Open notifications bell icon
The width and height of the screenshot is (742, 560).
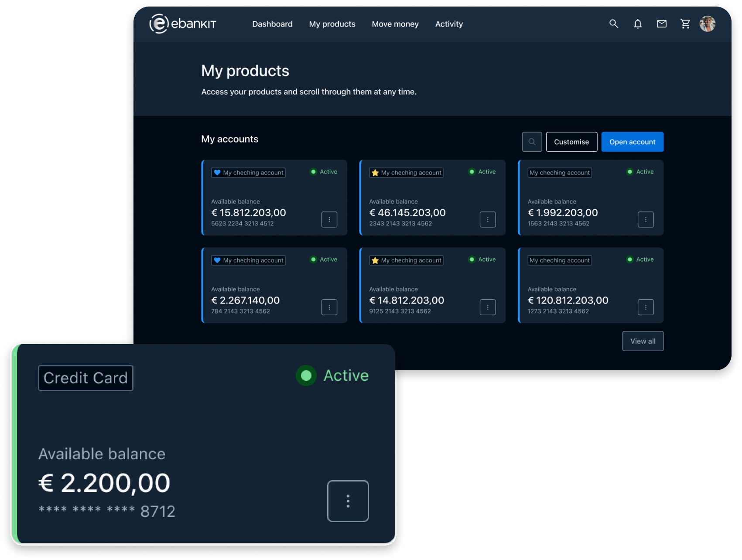(x=637, y=24)
